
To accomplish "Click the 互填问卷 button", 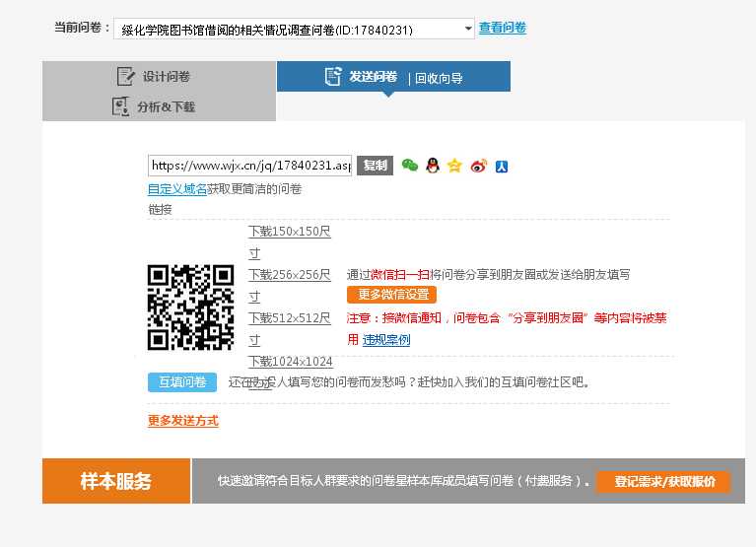I will (x=182, y=382).
